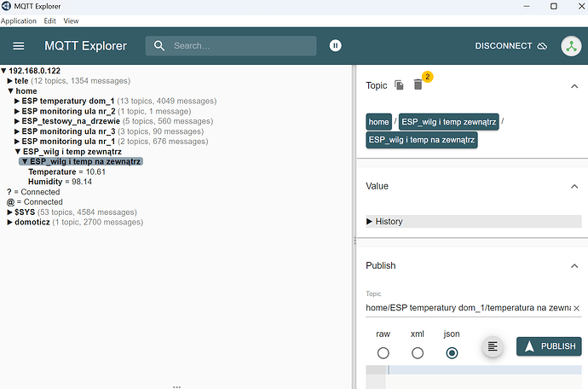The image size is (588, 389).
Task: Click the publish Topic input field
Action: click(x=468, y=308)
